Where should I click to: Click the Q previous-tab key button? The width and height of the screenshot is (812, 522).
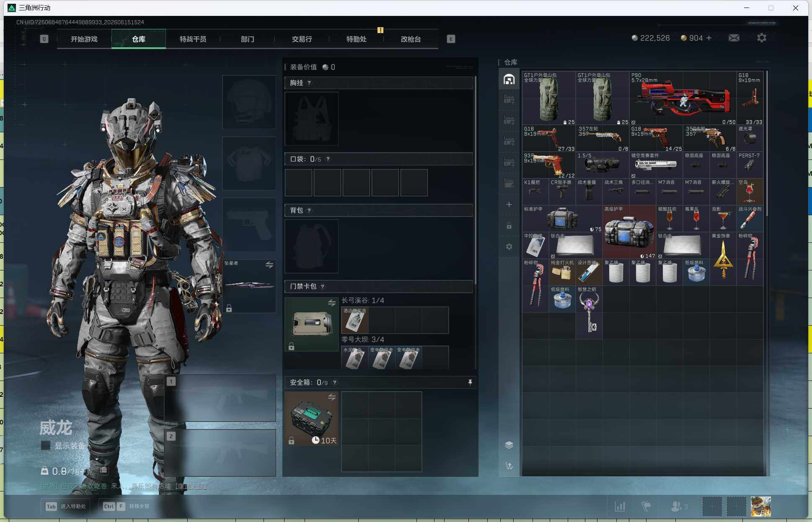point(44,39)
